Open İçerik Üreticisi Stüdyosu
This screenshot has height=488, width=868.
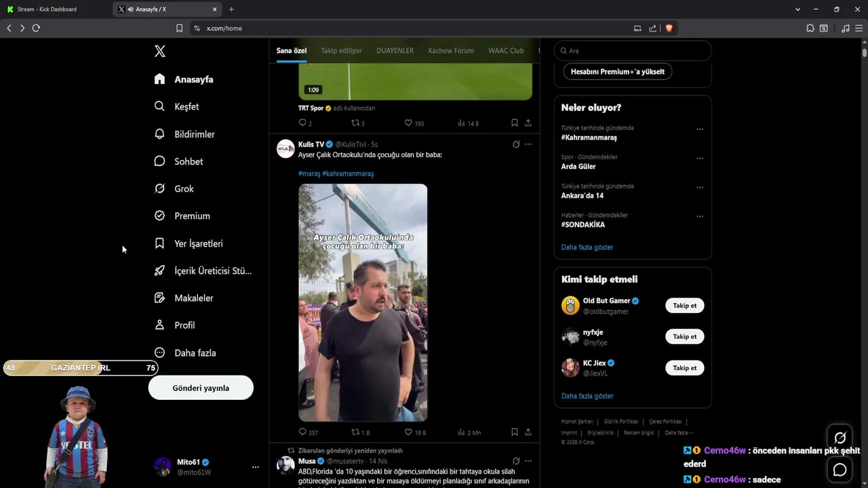tap(203, 270)
